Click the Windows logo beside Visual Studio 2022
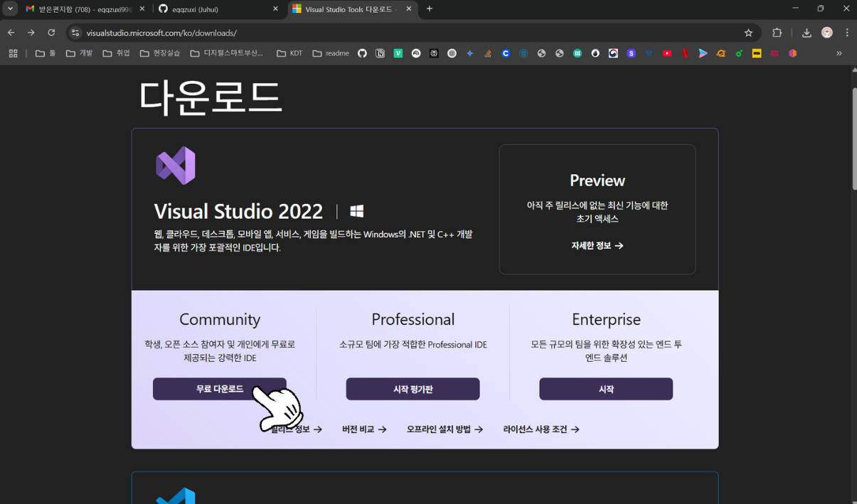Image resolution: width=857 pixels, height=504 pixels. point(356,210)
